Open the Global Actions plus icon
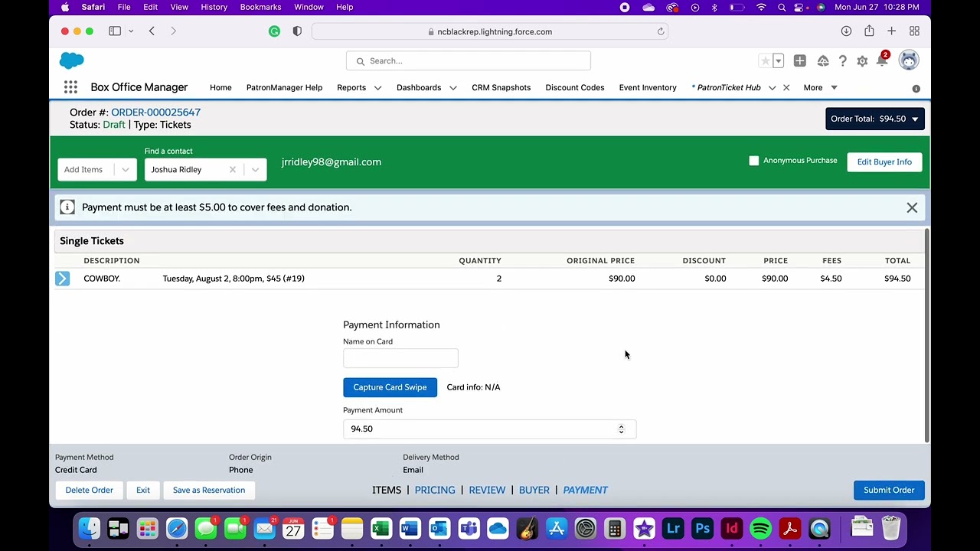 pos(799,61)
